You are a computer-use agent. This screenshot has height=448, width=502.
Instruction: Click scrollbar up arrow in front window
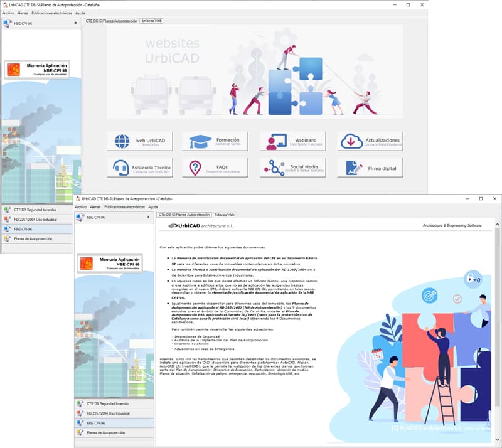(x=497, y=225)
